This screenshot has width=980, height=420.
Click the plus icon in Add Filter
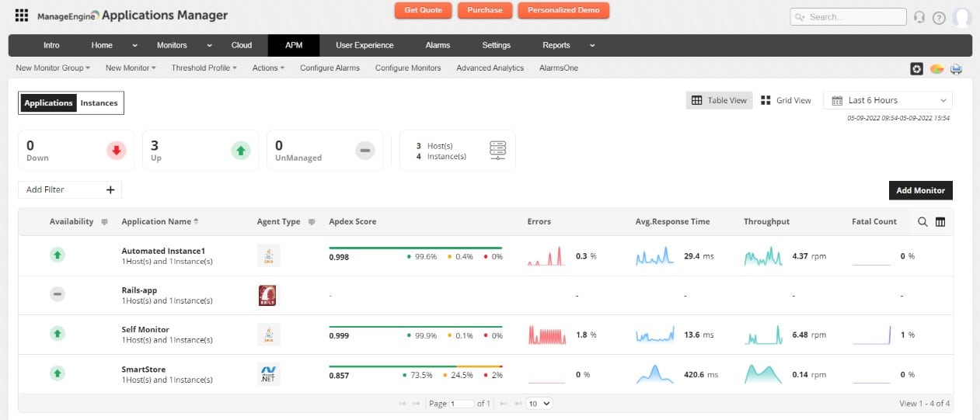[110, 189]
